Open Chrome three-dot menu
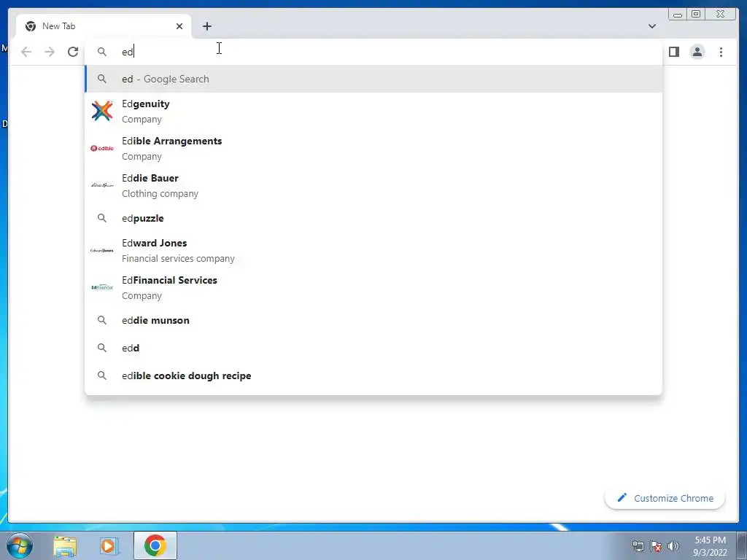 pyautogui.click(x=721, y=52)
